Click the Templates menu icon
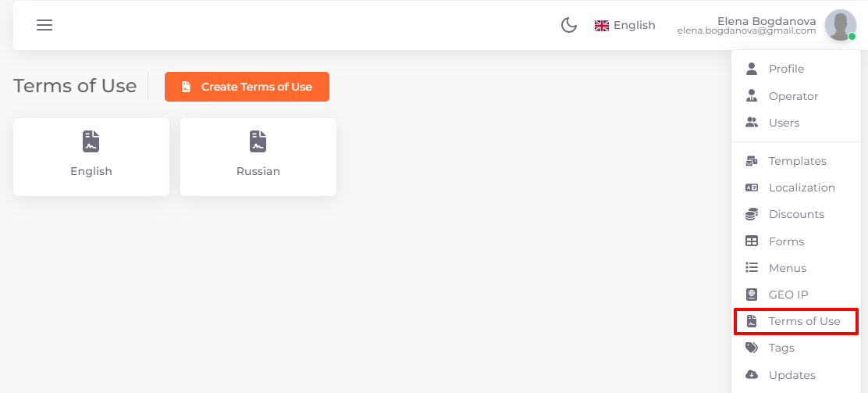The width and height of the screenshot is (868, 393). (752, 161)
